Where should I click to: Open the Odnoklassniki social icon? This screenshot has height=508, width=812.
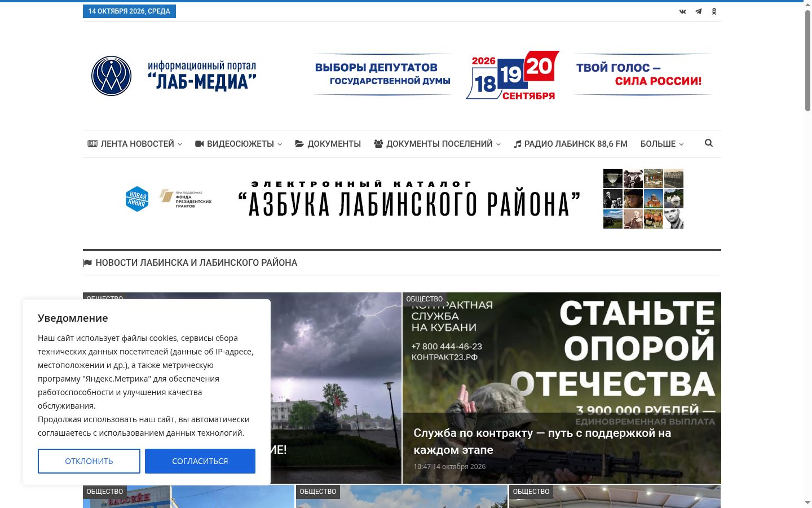point(714,11)
